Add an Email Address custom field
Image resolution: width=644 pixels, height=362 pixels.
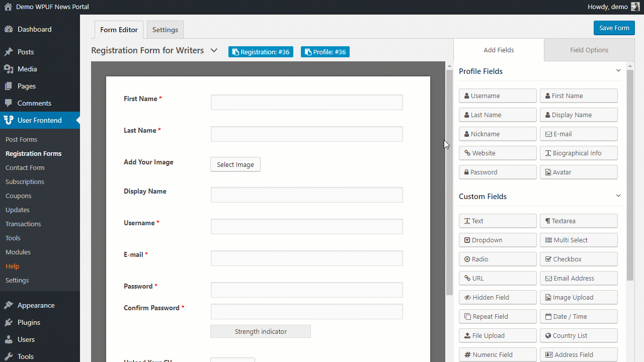[x=579, y=278]
